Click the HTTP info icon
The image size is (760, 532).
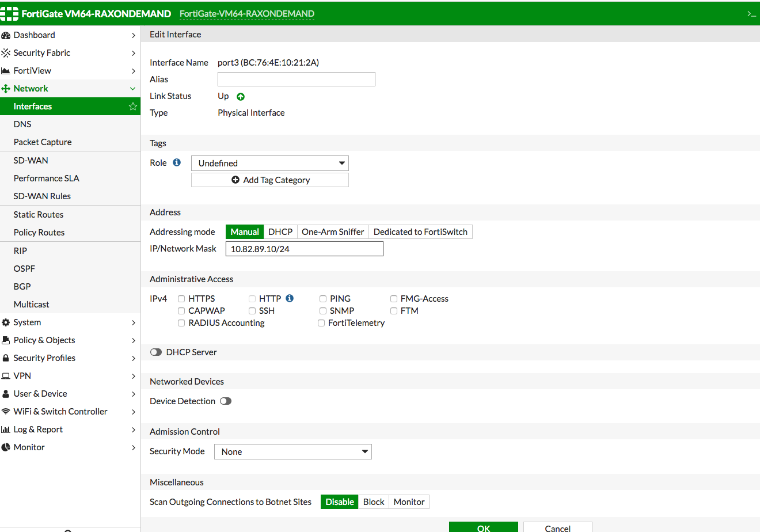[x=290, y=298]
